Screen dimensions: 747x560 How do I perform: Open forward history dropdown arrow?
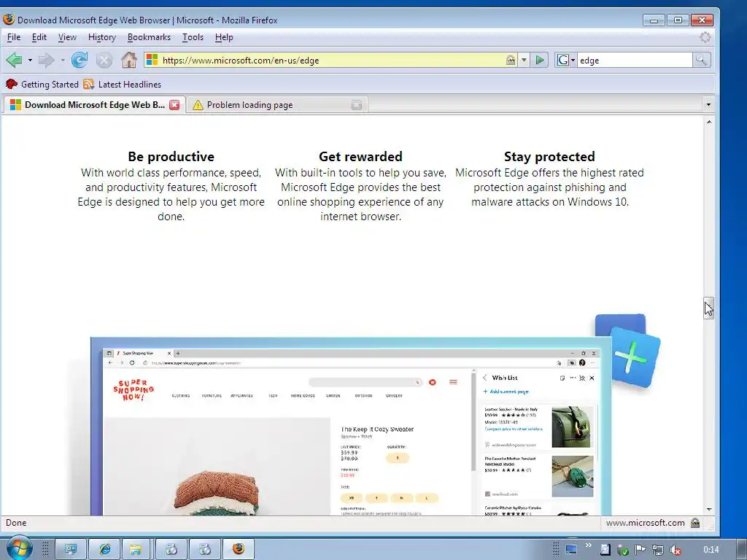63,60
